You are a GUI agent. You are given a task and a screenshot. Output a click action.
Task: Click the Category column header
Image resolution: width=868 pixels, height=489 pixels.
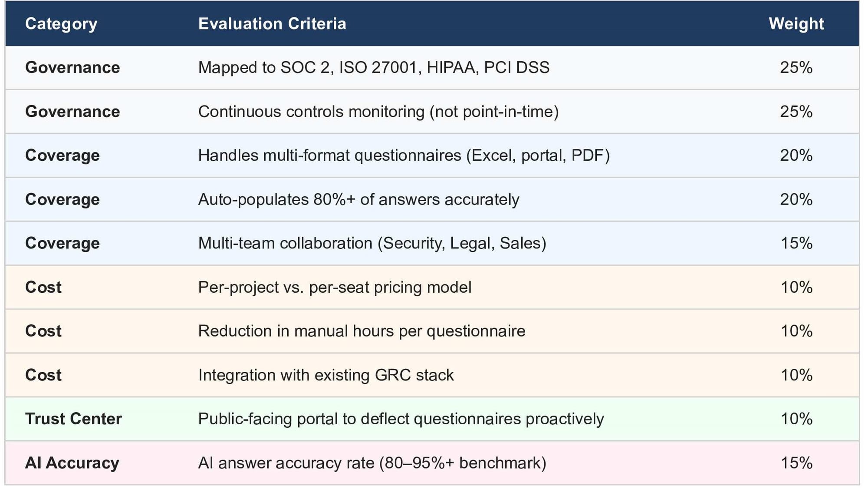coord(61,24)
